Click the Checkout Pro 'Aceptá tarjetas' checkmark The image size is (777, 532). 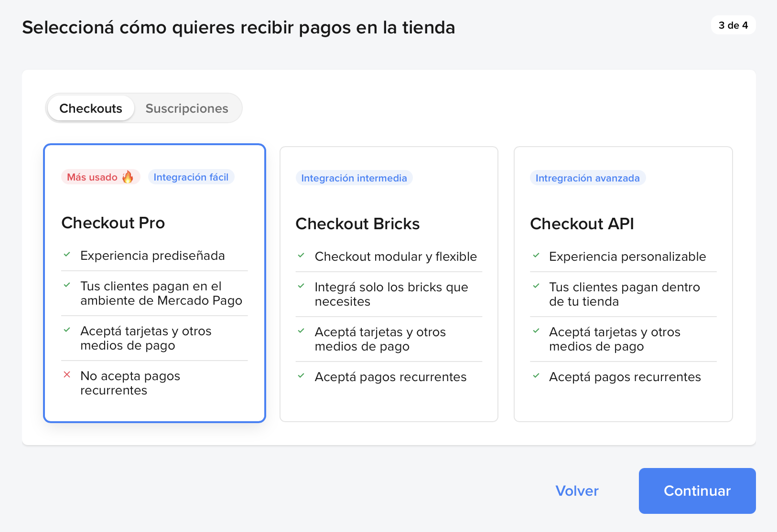coord(67,330)
